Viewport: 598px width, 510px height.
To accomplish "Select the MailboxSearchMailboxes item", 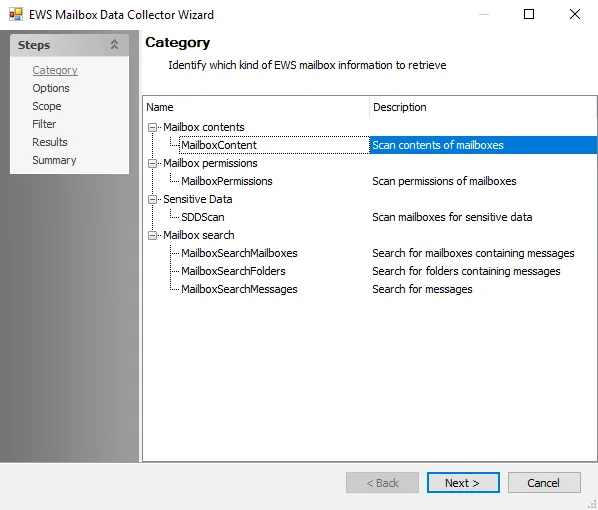I will point(239,253).
